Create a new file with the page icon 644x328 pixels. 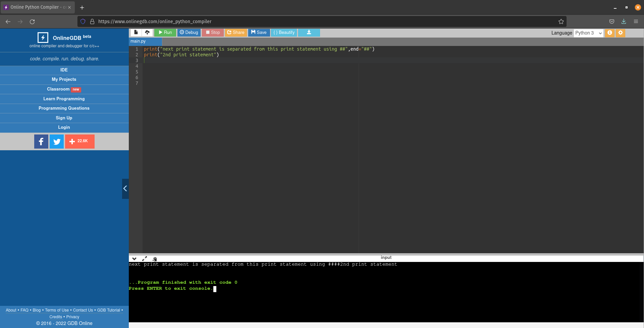[x=136, y=33]
